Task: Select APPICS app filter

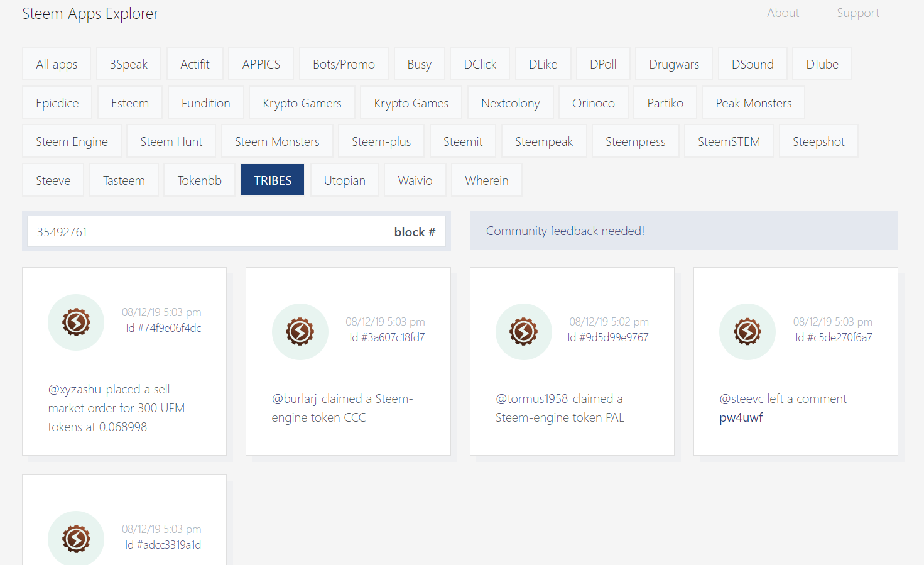Action: (x=261, y=64)
